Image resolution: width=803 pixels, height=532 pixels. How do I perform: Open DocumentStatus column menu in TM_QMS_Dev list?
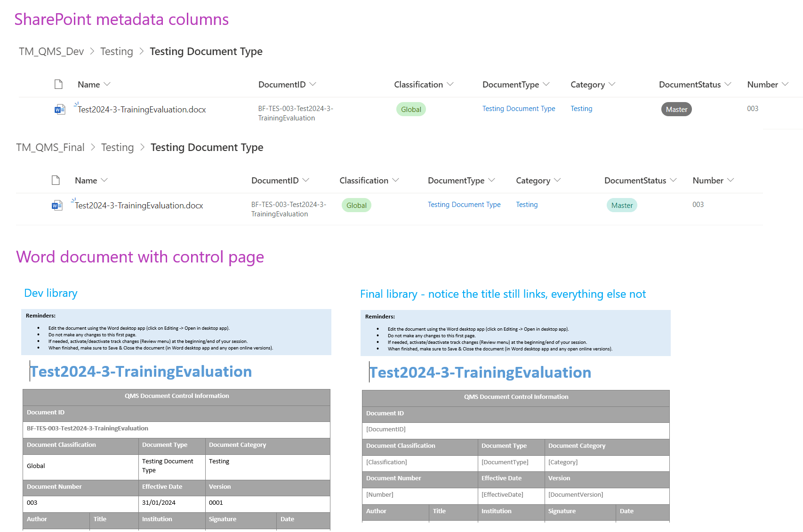[728, 84]
